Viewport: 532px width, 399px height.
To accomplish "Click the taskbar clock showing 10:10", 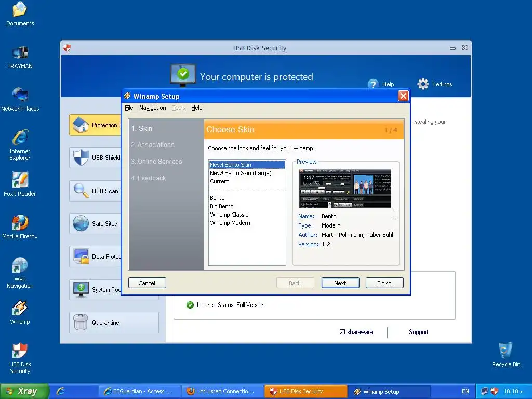I will click(513, 391).
